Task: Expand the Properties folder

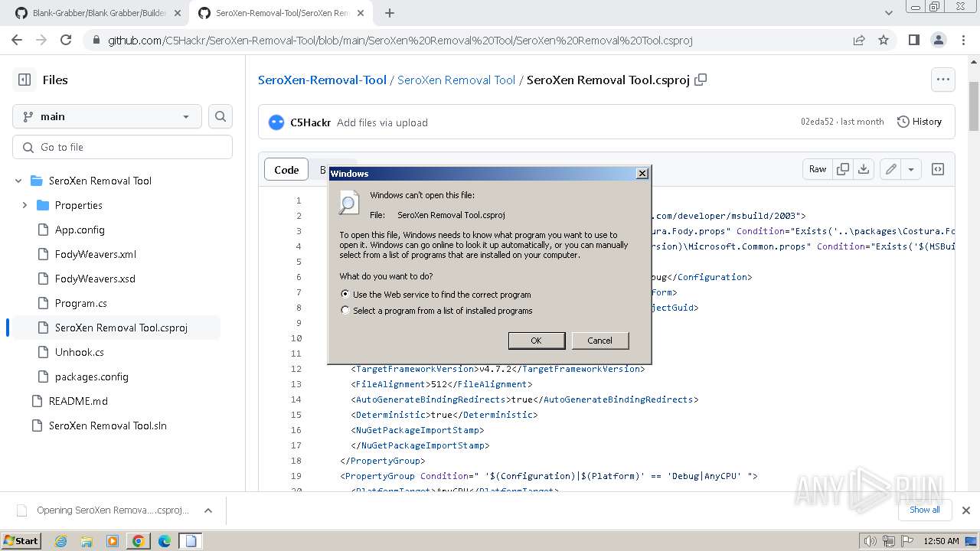Action: [x=24, y=205]
